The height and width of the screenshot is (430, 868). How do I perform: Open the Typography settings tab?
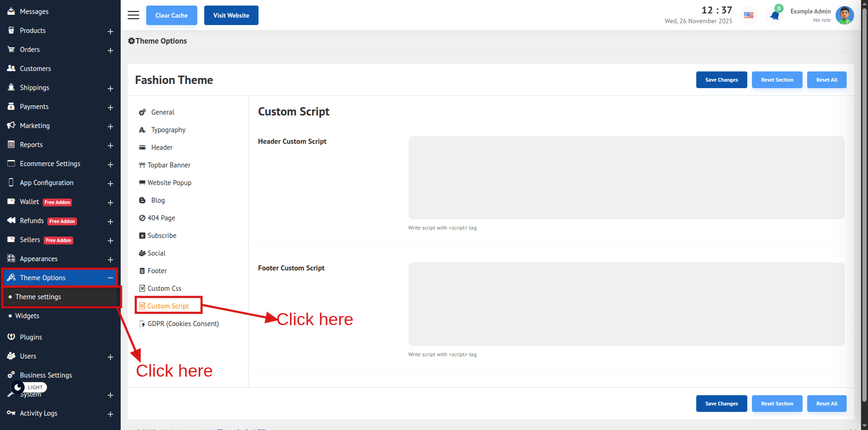[x=168, y=130]
